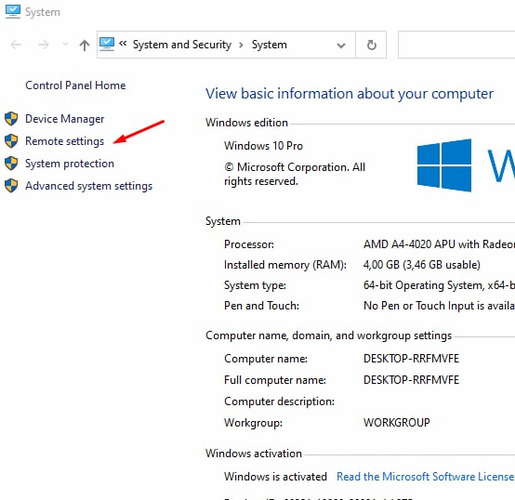Open System and Security breadcrumb
This screenshot has width=515, height=500.
[x=182, y=44]
